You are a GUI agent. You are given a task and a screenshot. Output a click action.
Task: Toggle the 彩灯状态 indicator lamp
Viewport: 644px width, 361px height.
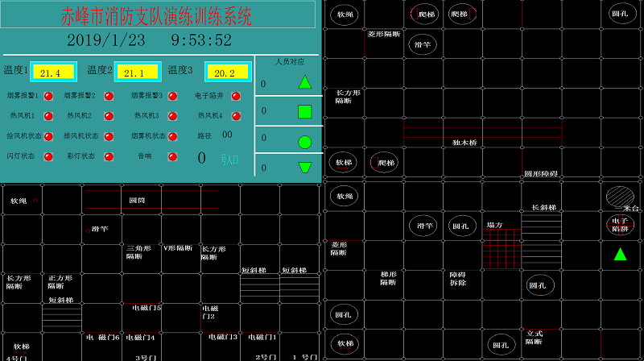[x=110, y=156]
